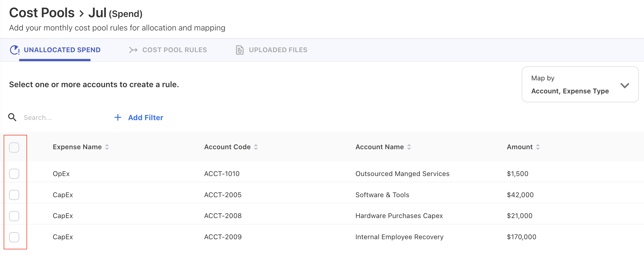Go back to Cost Pools breadcrumb

[x=42, y=13]
